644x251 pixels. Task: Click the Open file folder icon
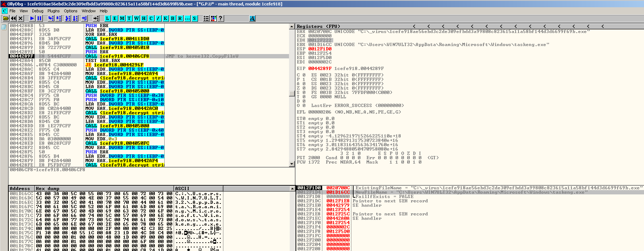click(x=5, y=18)
